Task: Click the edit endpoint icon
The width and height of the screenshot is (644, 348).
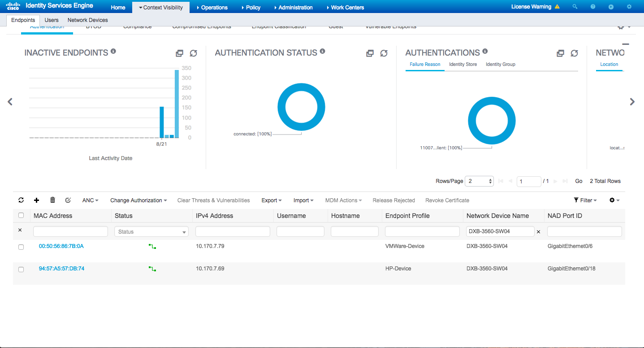Action: coord(68,200)
